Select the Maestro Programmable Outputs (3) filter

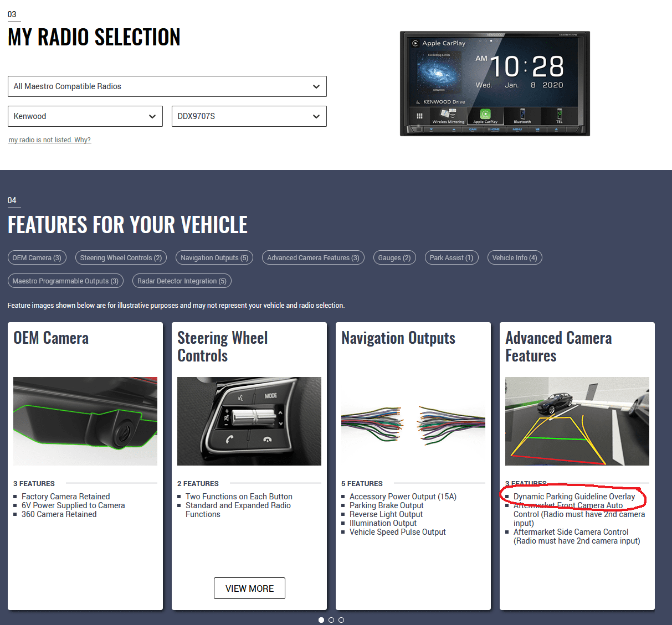(65, 281)
